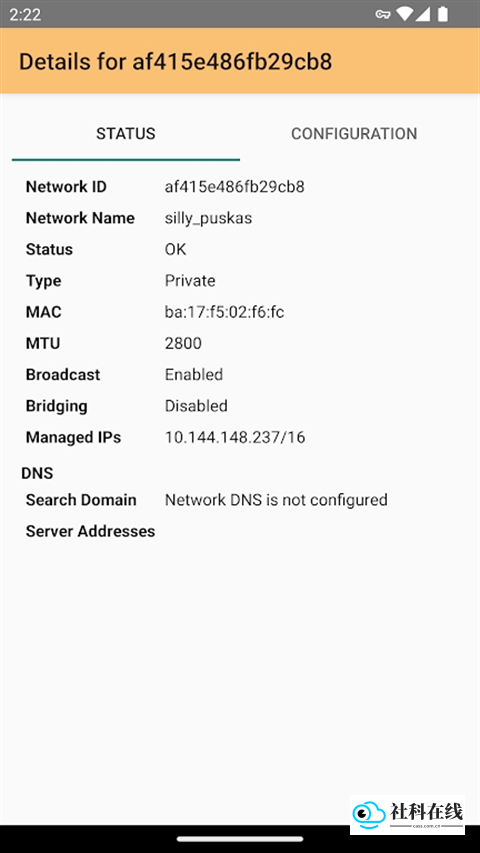Tap the Network ID value af415e486fb29cb8

click(x=235, y=187)
